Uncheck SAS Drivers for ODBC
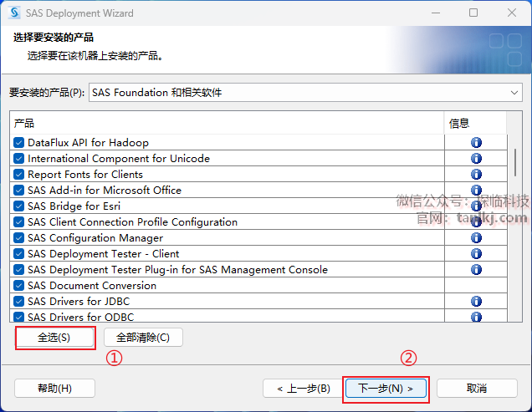The image size is (532, 412). [19, 318]
